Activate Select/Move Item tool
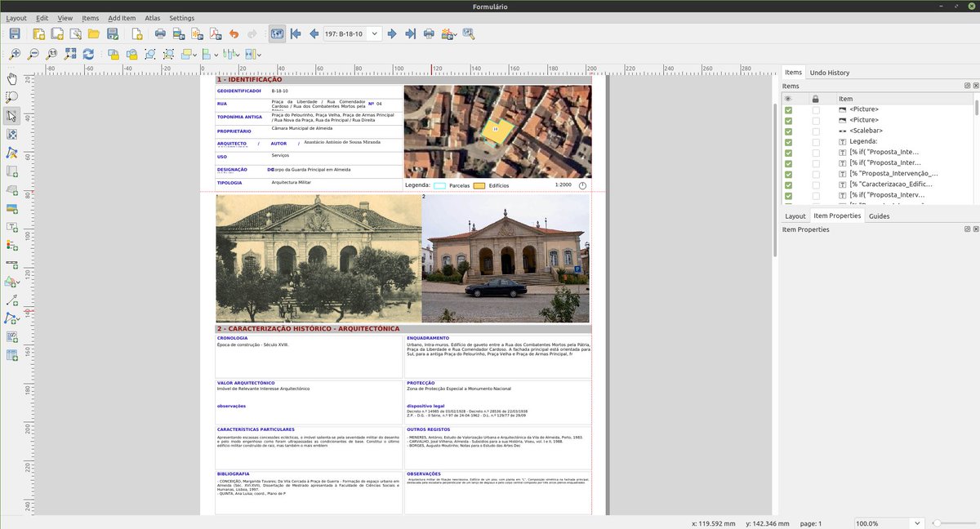The height and width of the screenshot is (529, 980). [11, 116]
